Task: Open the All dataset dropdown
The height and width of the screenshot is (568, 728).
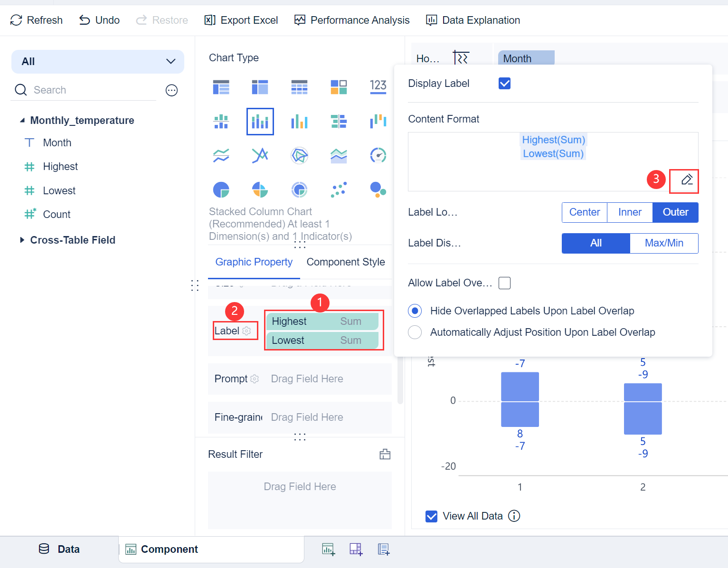Action: 98,62
